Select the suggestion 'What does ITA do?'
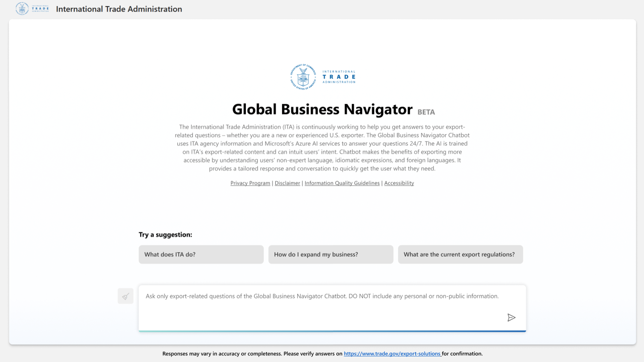Viewport: 644px width, 362px height. (201, 254)
